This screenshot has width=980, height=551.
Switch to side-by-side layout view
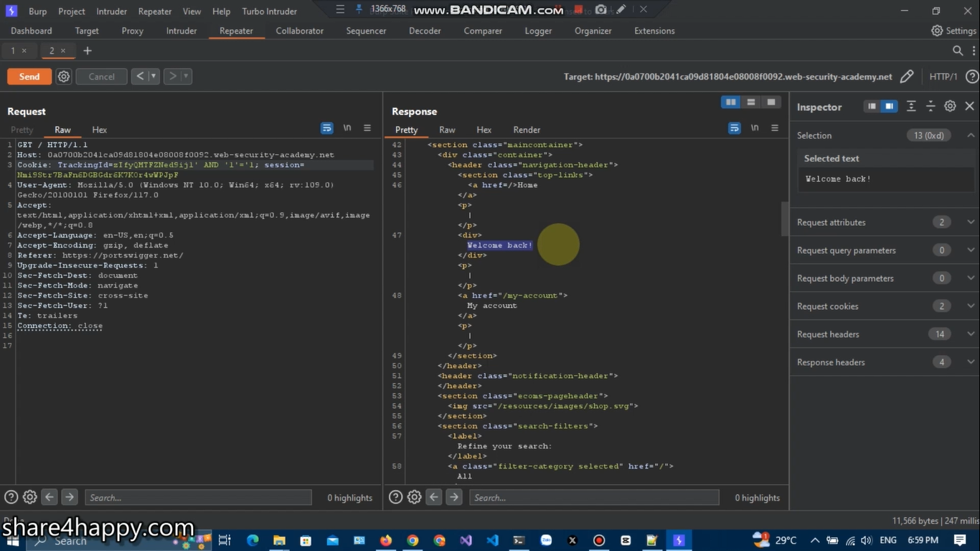[730, 103]
